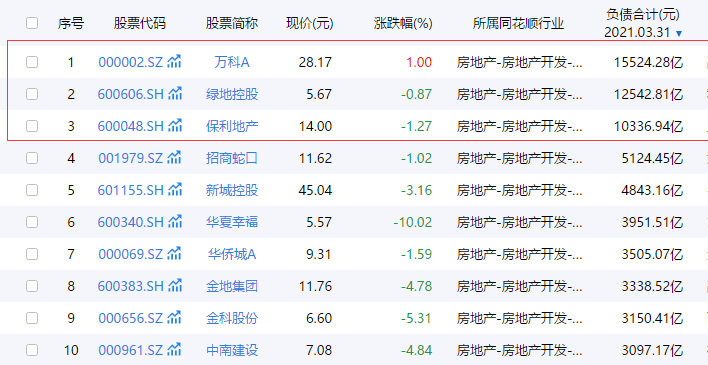Check the box for row 绿地控股
This screenshot has width=708, height=365.
32,94
